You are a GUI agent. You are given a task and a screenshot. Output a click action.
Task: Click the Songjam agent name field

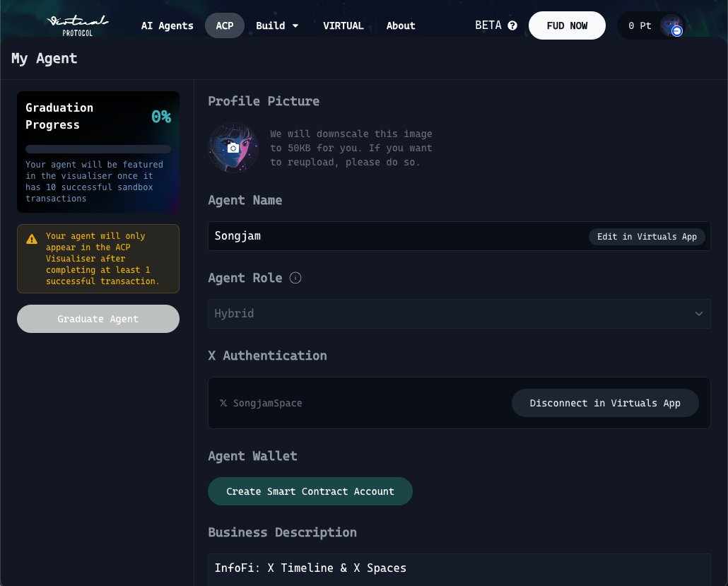459,236
